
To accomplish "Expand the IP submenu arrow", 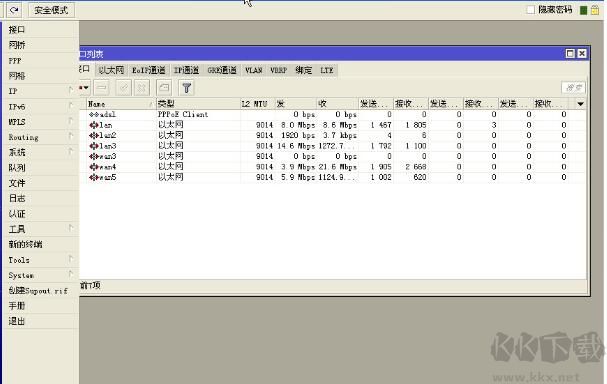I will 70,90.
